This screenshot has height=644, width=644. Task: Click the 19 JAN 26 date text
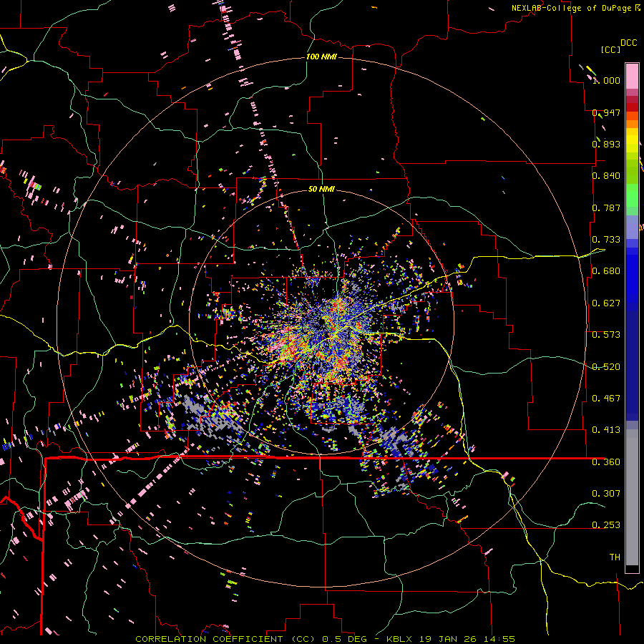coord(456,639)
